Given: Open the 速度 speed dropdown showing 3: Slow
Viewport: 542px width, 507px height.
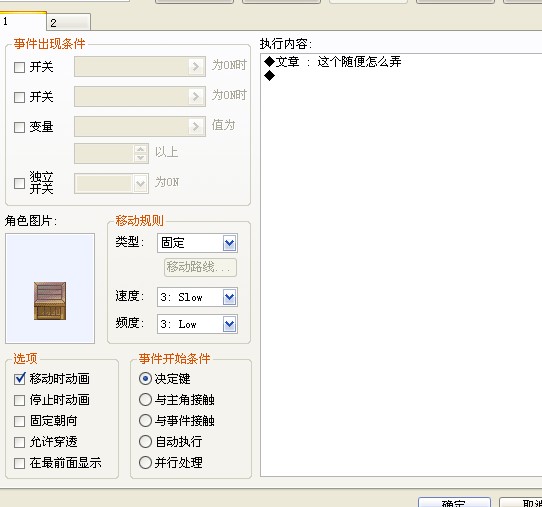Looking at the screenshot, I should [x=197, y=297].
